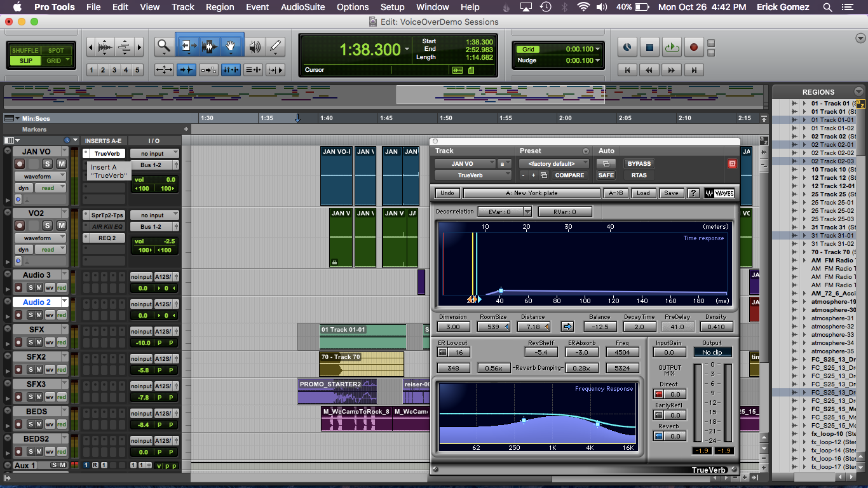
Task: Toggle the Reverb output mix button
Action: point(659,436)
